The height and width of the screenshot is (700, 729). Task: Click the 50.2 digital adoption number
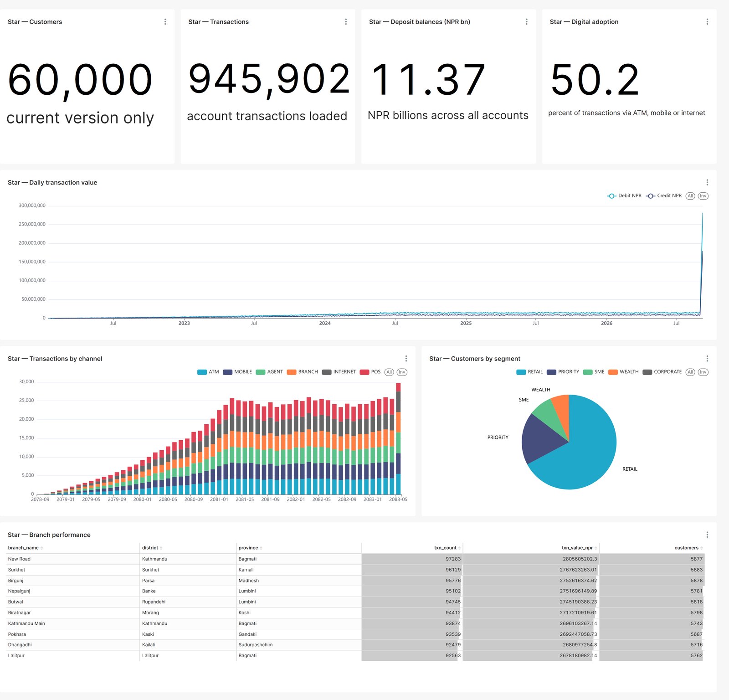[595, 80]
